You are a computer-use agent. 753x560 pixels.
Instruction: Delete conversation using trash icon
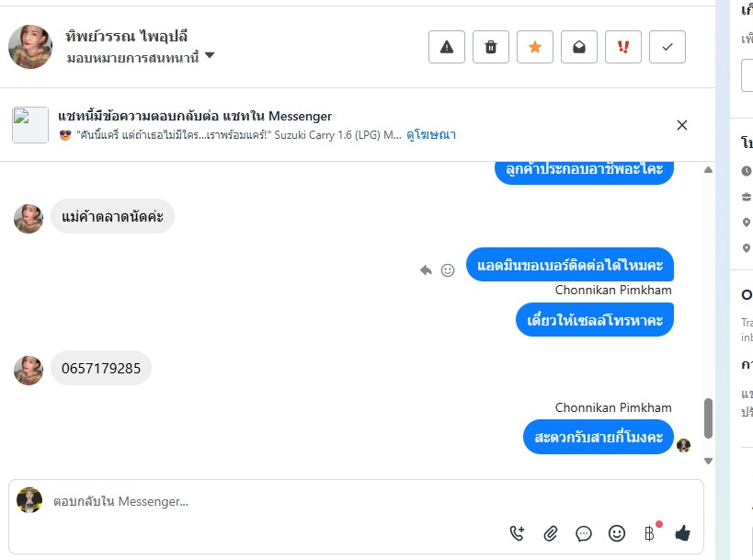tap(491, 47)
